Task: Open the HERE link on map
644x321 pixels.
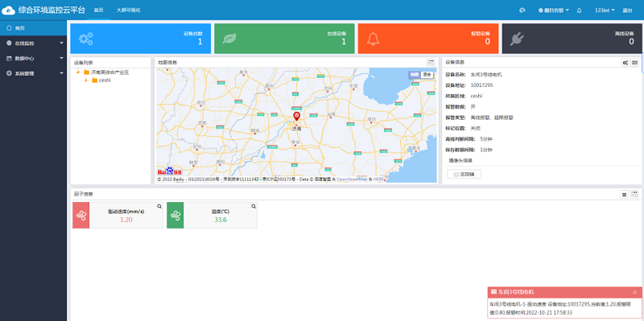Action: pyautogui.click(x=378, y=179)
